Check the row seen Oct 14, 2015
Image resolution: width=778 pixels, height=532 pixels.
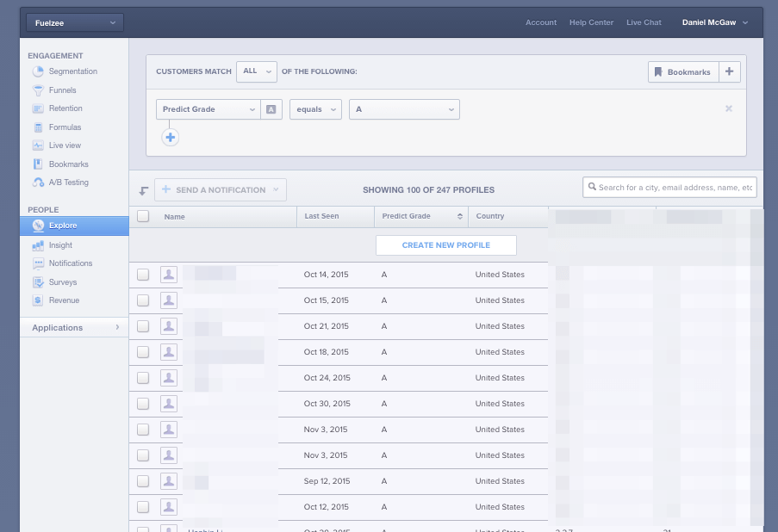pos(143,275)
